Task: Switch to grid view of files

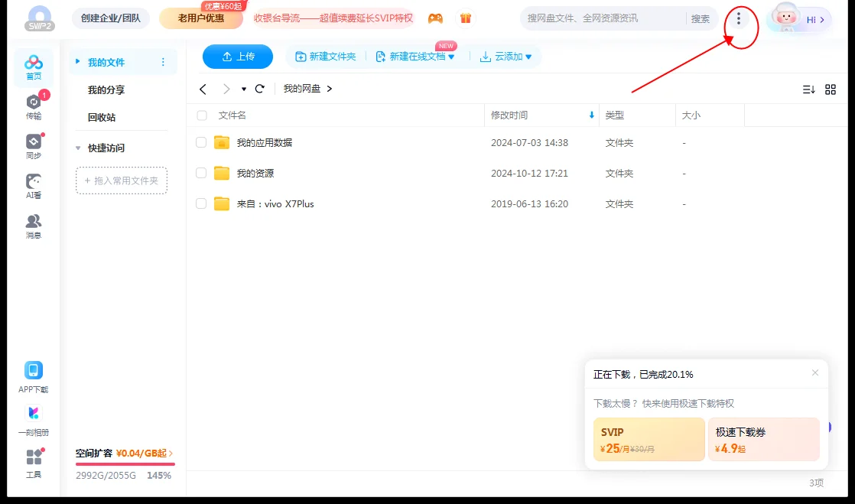Action: (x=831, y=89)
